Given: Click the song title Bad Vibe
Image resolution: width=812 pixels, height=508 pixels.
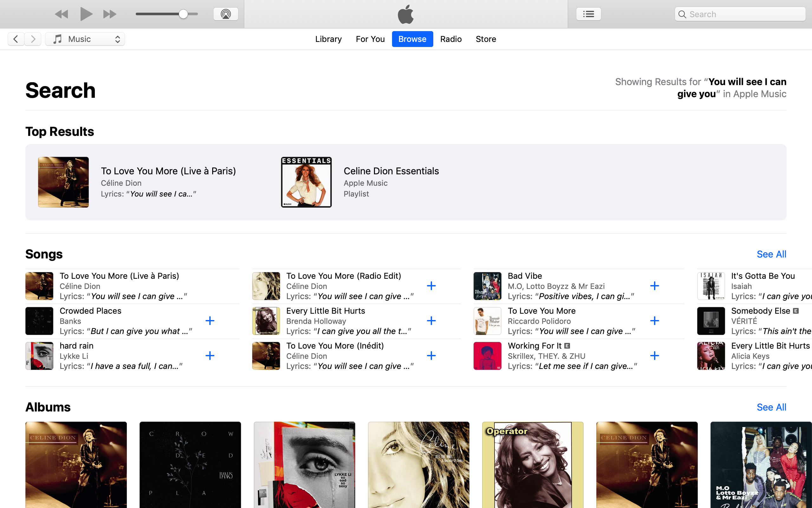Looking at the screenshot, I should tap(525, 276).
